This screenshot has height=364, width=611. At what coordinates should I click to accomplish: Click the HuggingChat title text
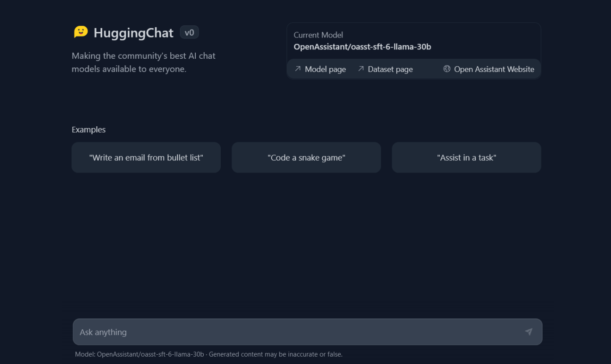pos(133,33)
